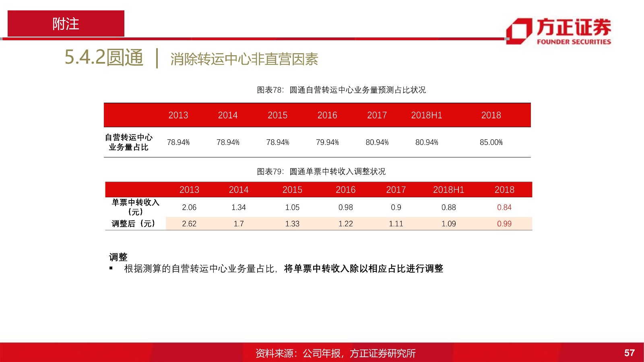The width and height of the screenshot is (644, 362).
Task: Click the 2.06 cell
Action: coord(189,207)
